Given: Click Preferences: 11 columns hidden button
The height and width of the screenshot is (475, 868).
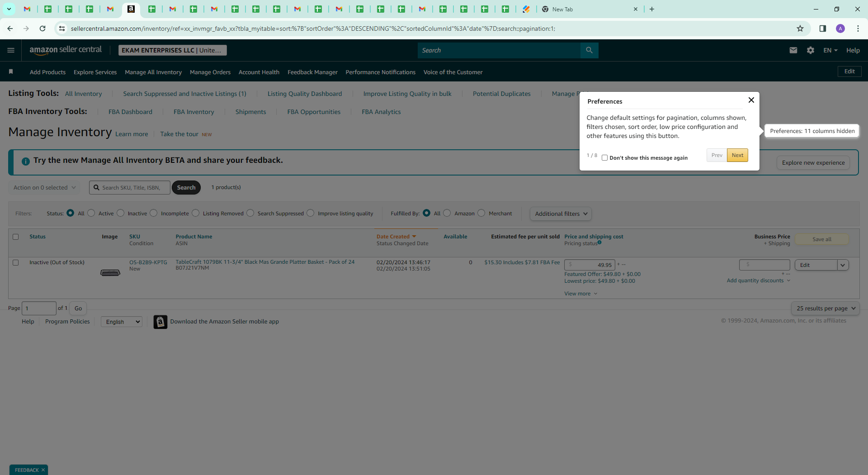Looking at the screenshot, I should click(x=812, y=131).
